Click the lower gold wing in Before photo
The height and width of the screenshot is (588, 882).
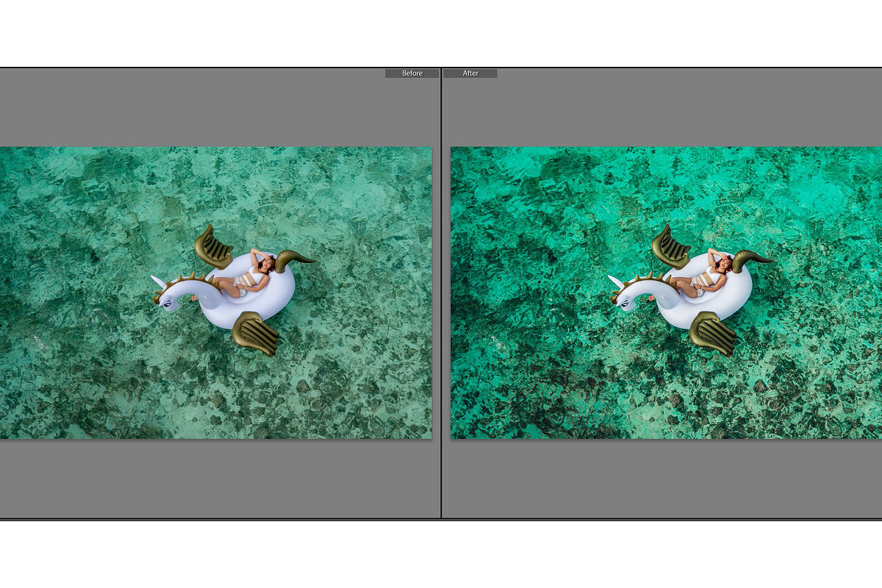[257, 333]
